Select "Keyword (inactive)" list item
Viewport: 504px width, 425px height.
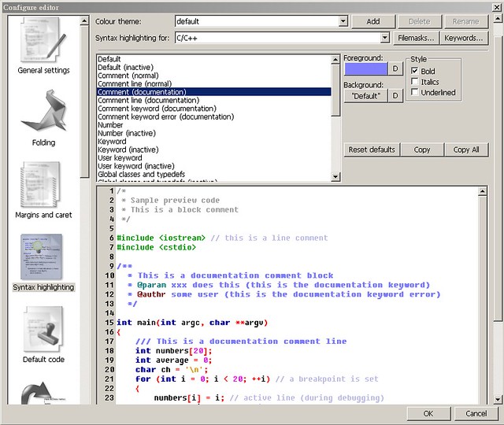click(x=213, y=150)
